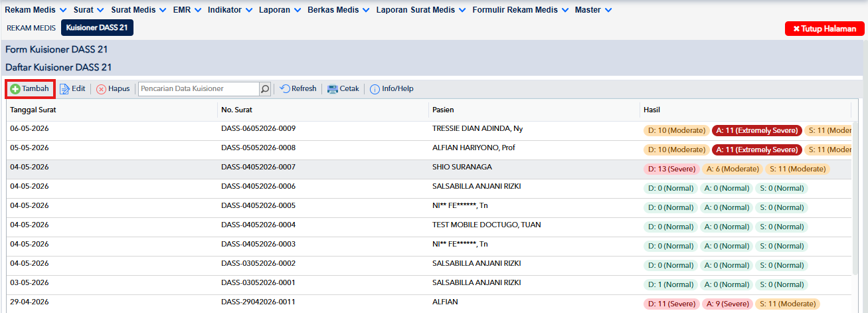Expand the EMR dropdown menu

click(187, 10)
